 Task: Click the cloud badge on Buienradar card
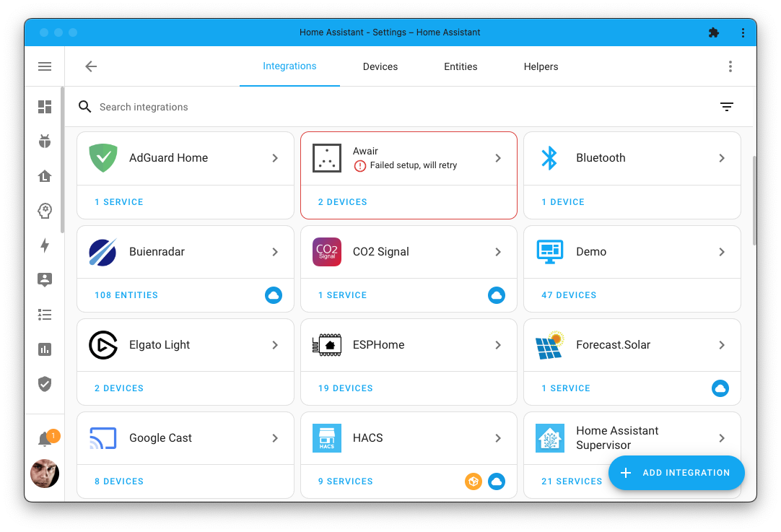click(273, 295)
